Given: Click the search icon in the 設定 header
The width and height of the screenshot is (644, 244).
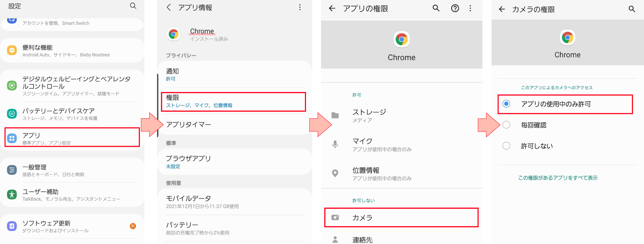Looking at the screenshot, I should pos(133,6).
